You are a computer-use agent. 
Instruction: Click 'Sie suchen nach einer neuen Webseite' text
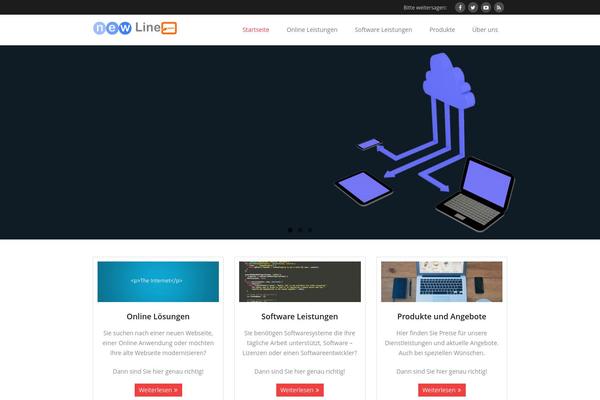[158, 343]
